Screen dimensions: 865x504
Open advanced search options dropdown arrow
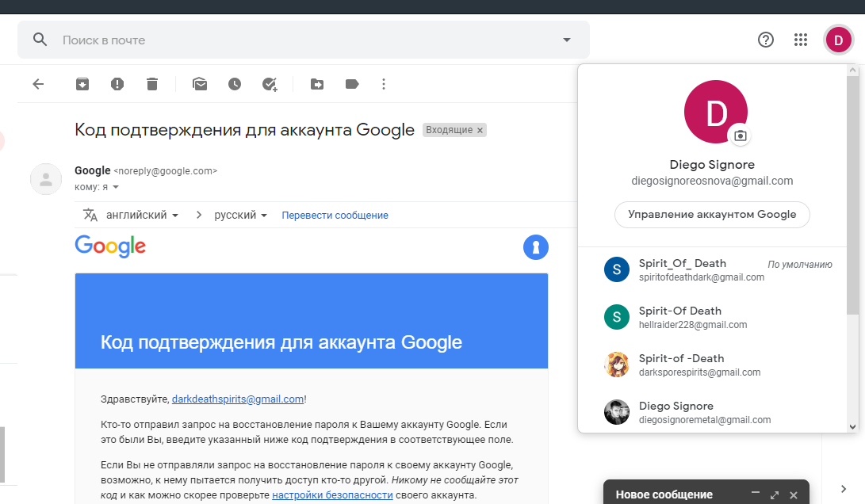tap(567, 40)
